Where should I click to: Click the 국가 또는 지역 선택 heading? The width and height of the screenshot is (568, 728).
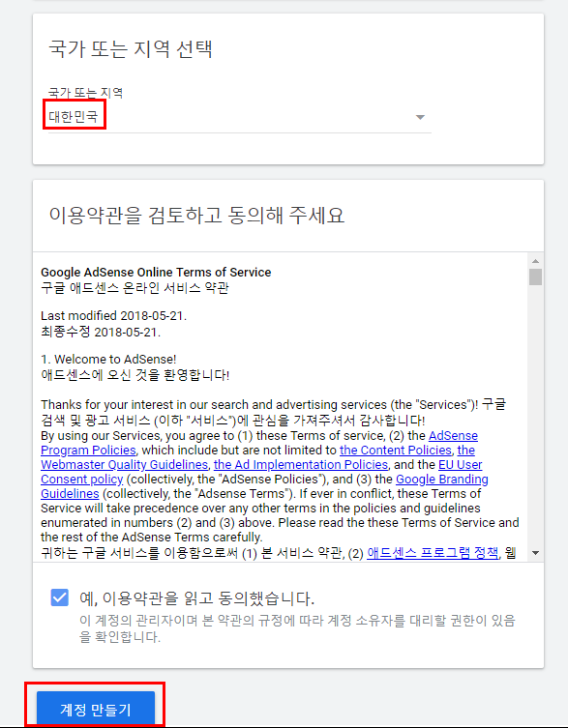click(x=131, y=48)
